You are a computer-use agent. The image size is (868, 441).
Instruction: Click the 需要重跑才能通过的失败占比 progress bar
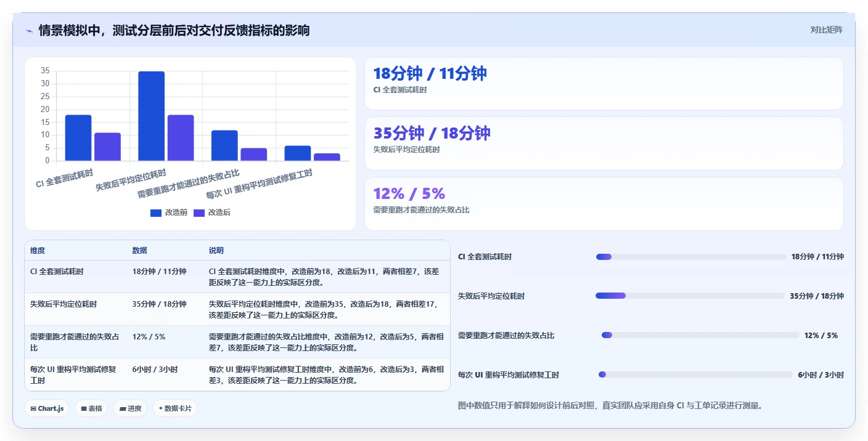click(700, 335)
